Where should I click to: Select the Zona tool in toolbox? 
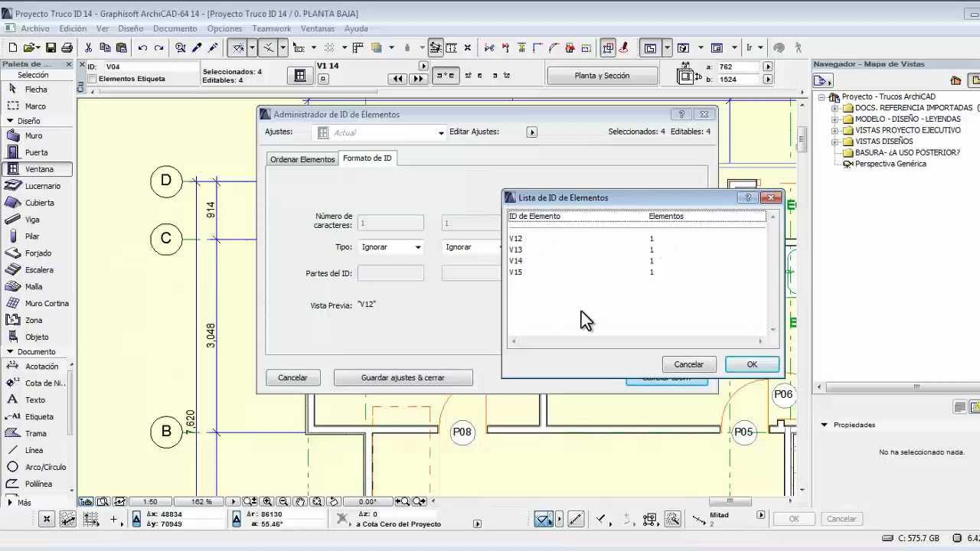[38, 321]
